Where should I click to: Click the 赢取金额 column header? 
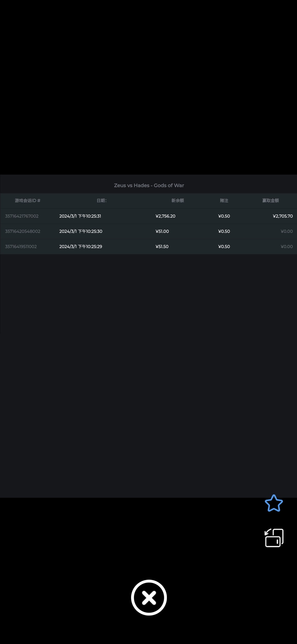point(270,201)
